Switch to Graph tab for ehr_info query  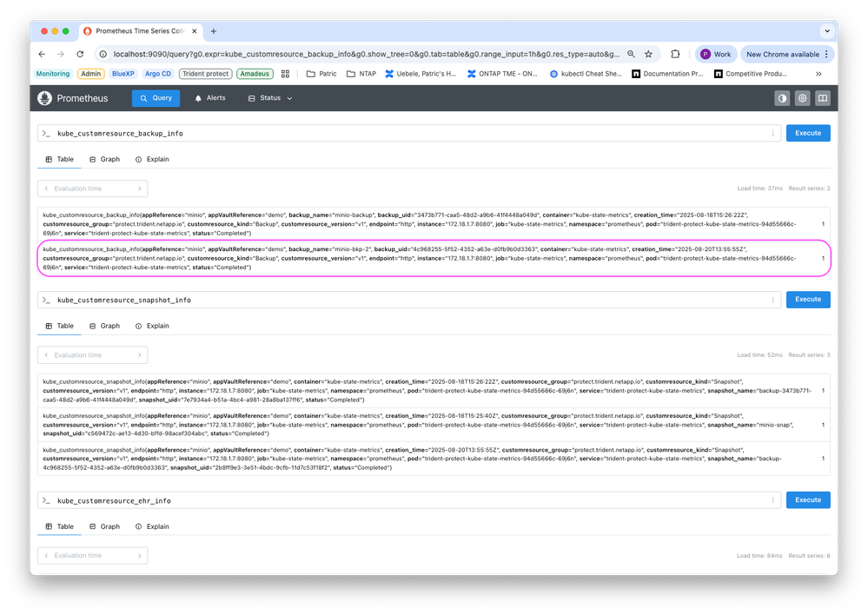click(x=104, y=526)
